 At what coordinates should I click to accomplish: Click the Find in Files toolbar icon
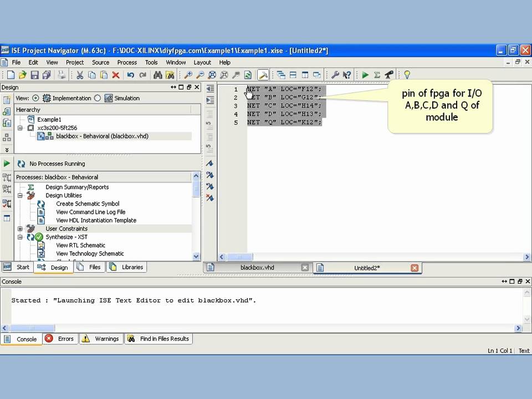[x=170, y=75]
